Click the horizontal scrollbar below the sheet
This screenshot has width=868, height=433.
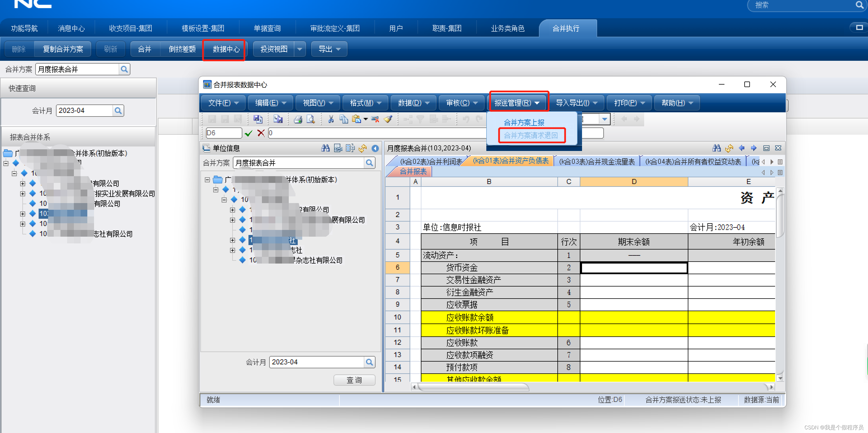click(x=593, y=387)
